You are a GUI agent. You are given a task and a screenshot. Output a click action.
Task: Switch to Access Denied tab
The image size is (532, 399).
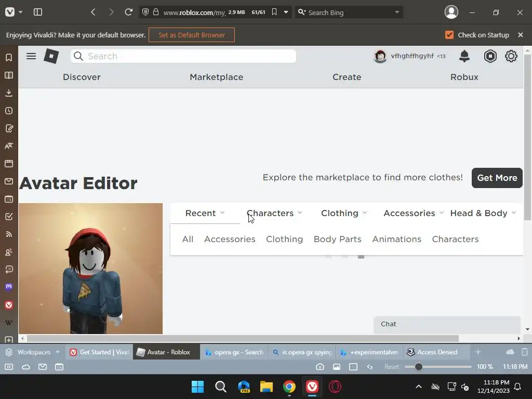436,352
